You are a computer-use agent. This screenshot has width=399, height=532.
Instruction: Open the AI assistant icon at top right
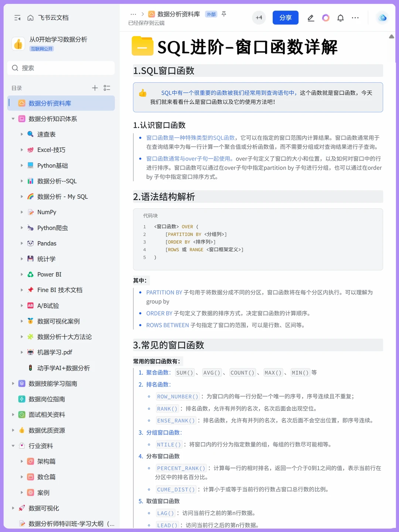click(x=382, y=17)
